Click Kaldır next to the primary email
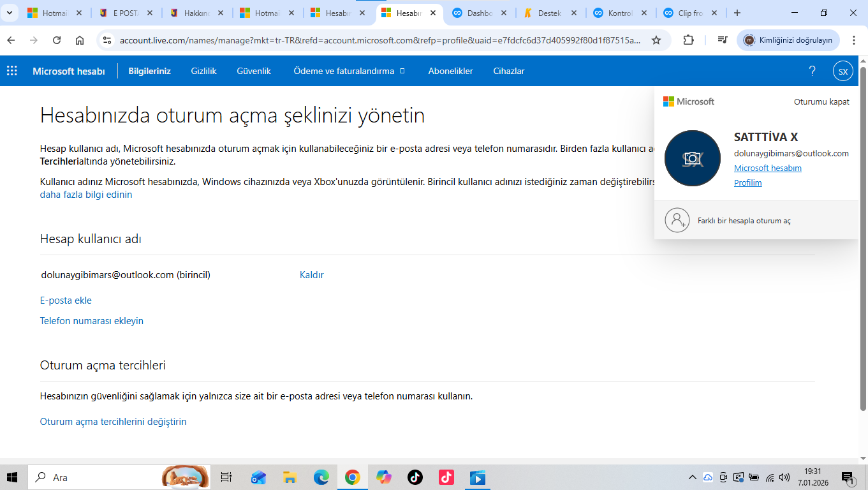 (312, 275)
